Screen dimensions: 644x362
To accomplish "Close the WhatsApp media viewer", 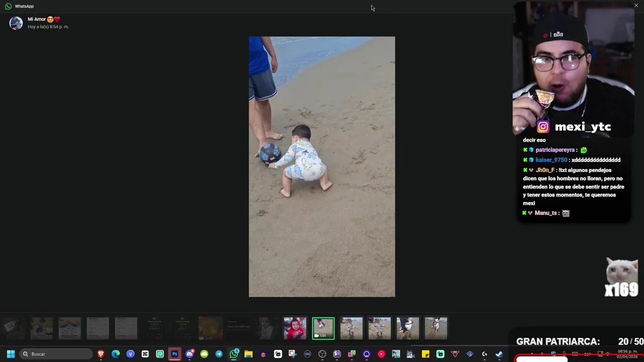I will point(636,6).
